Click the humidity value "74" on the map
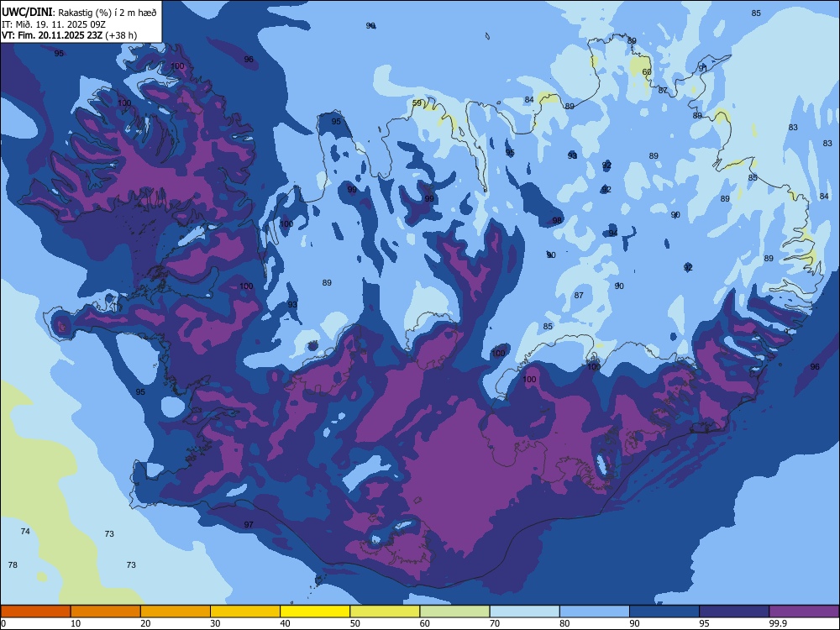840x630 pixels. coord(25,532)
